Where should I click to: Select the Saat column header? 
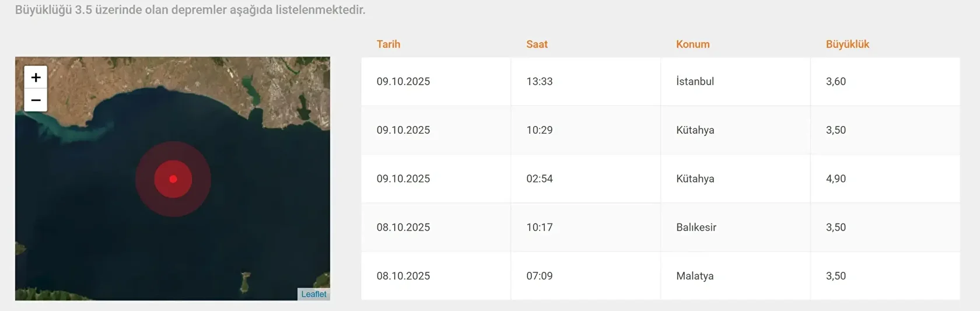pyautogui.click(x=537, y=44)
